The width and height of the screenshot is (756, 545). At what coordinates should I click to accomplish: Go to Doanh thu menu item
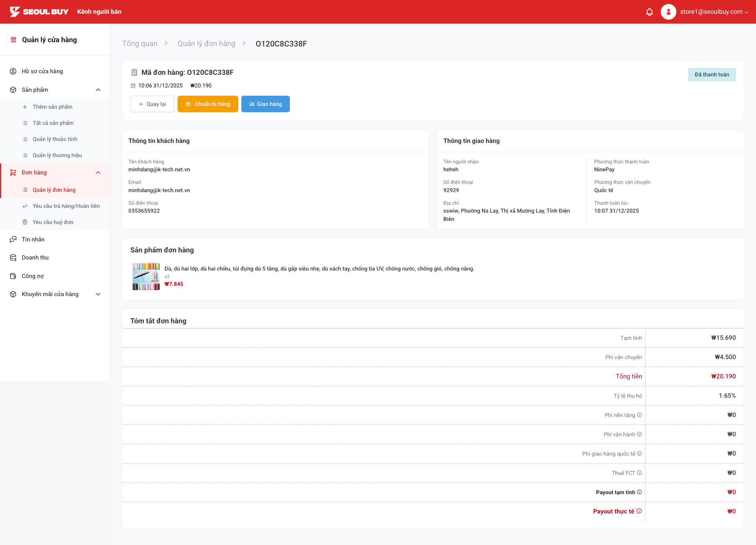(35, 258)
